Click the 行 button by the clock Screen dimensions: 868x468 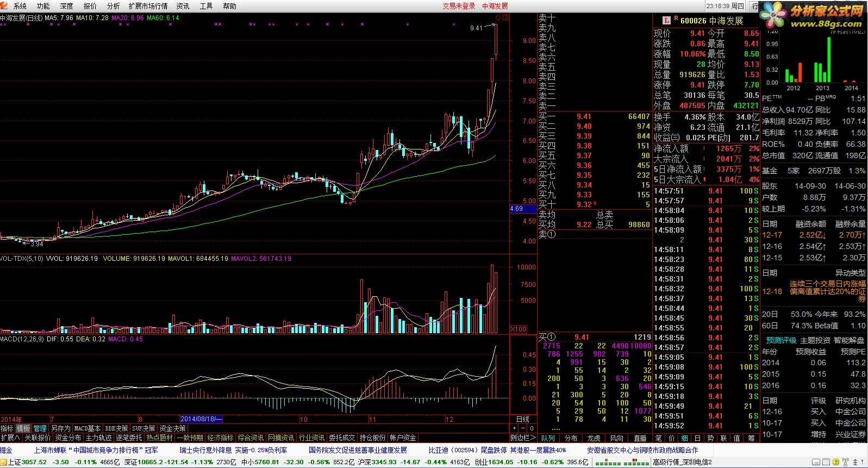pyautogui.click(x=754, y=6)
